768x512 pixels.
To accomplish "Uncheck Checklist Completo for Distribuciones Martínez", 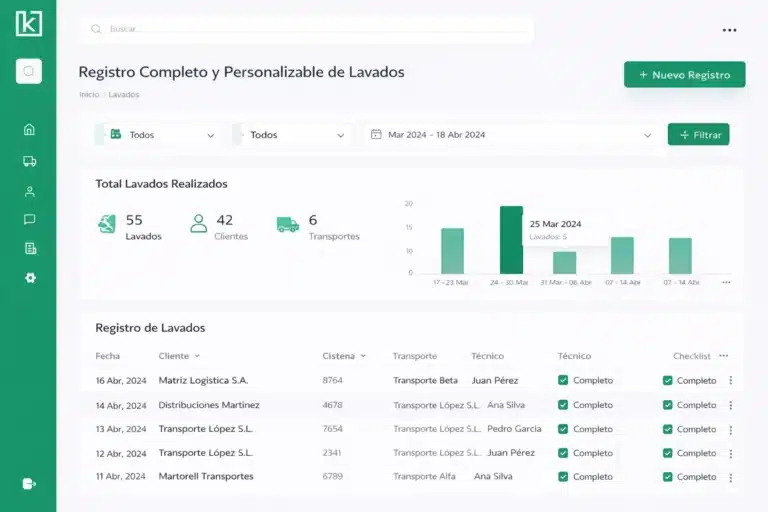I will point(668,405).
